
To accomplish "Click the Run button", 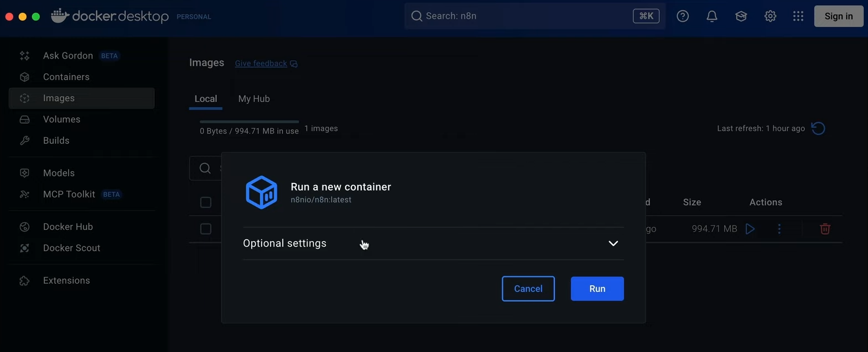I will click(x=597, y=288).
